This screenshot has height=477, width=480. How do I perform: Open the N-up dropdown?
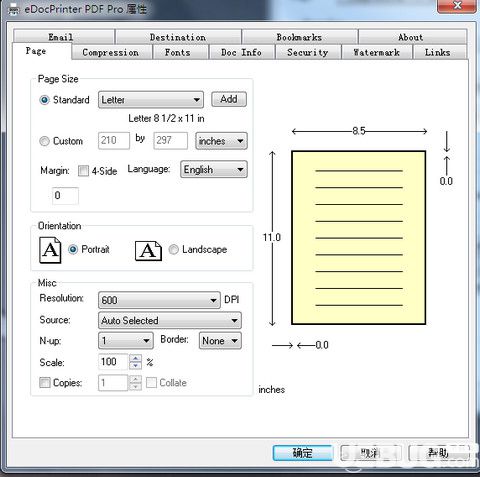[x=126, y=341]
